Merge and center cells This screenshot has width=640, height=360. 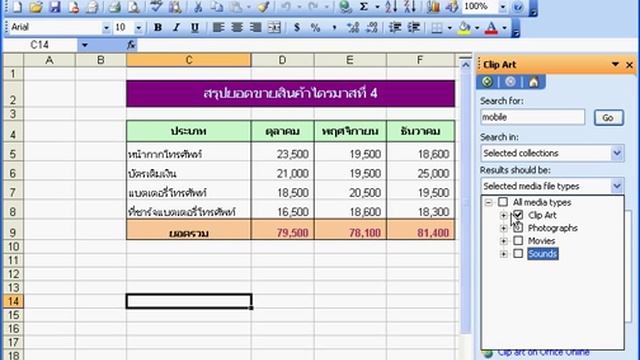click(x=275, y=27)
